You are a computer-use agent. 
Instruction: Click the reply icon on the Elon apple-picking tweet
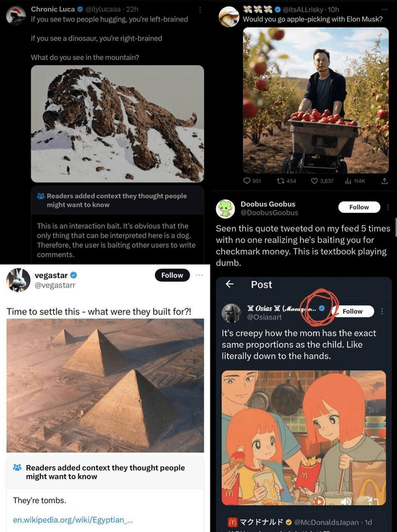coord(247,181)
